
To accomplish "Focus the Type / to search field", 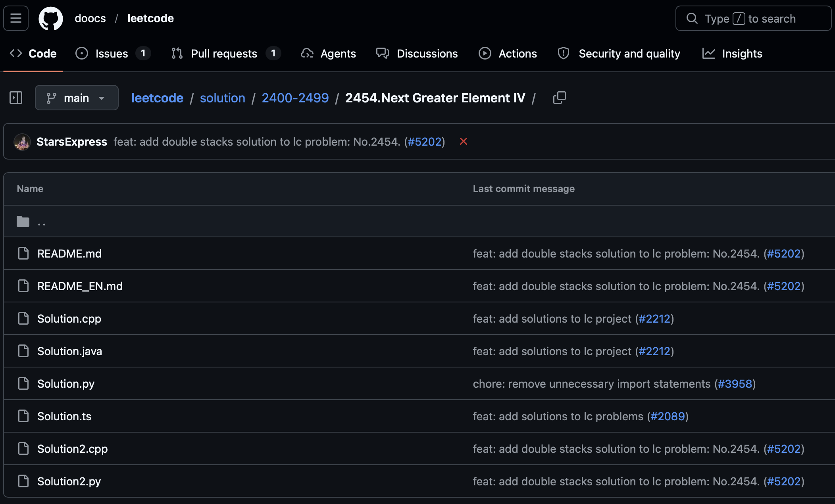I will 753,18.
